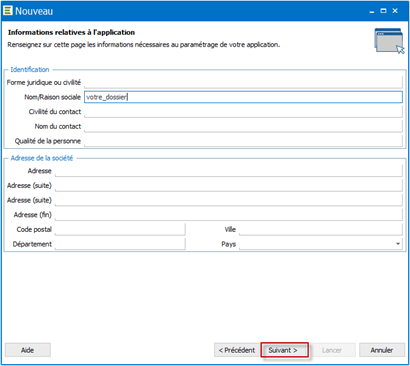Image resolution: width=410 pixels, height=366 pixels.
Task: Minimize the Nouveau window
Action: 372,11
